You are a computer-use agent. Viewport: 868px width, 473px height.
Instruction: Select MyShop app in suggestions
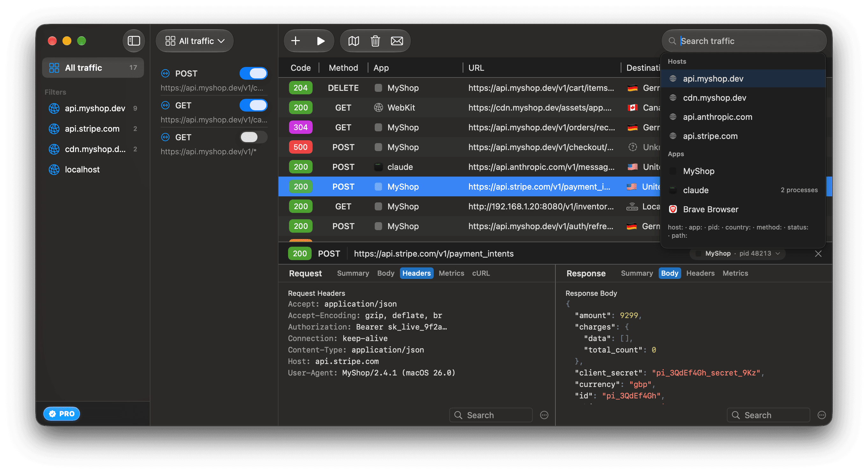point(743,171)
